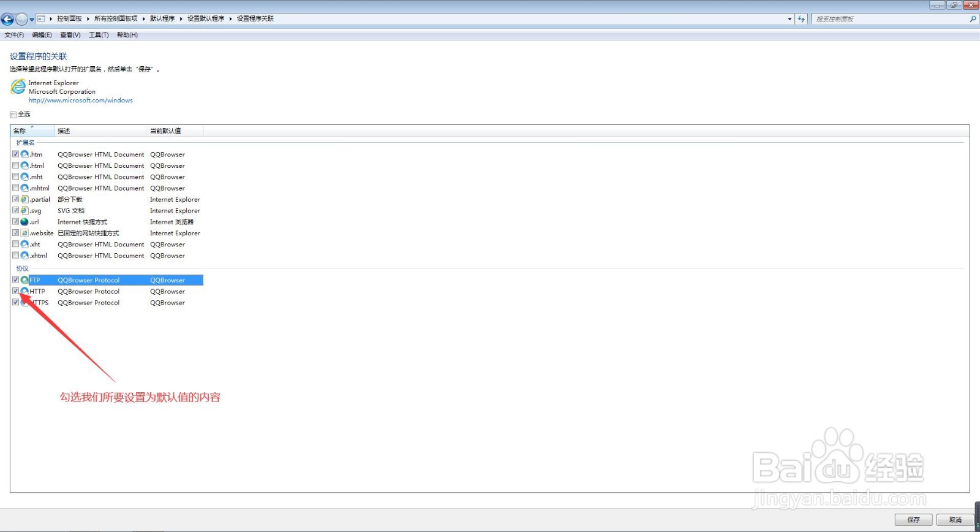Click the .htm file type icon

pos(24,154)
